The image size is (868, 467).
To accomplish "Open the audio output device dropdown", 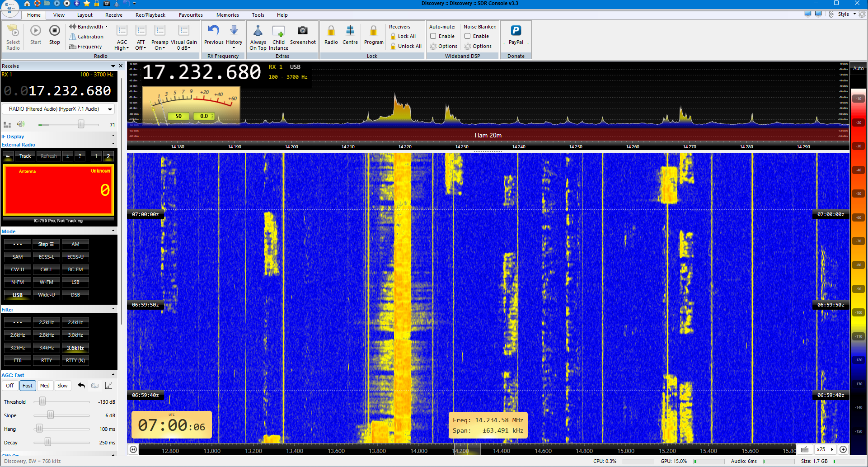I will [x=109, y=109].
